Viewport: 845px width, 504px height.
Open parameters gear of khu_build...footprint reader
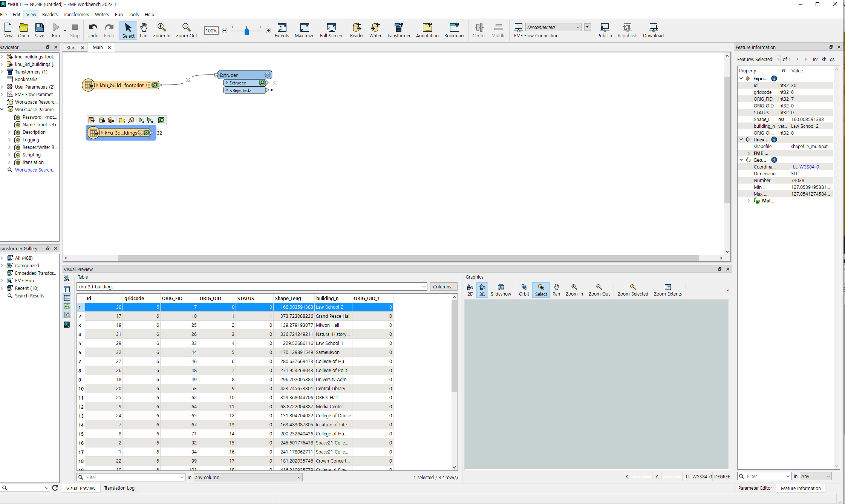149,85
